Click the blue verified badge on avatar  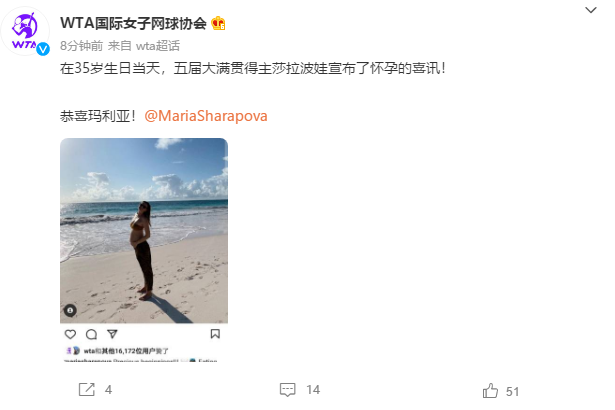coord(43,49)
